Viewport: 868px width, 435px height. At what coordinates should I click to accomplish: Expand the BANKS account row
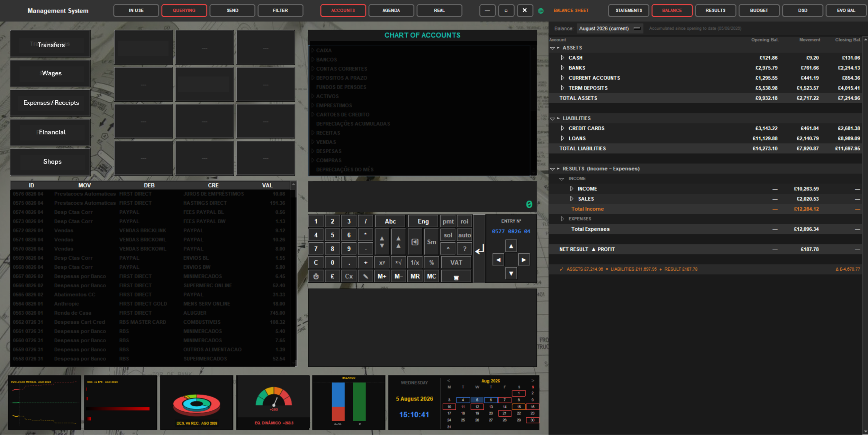(562, 68)
